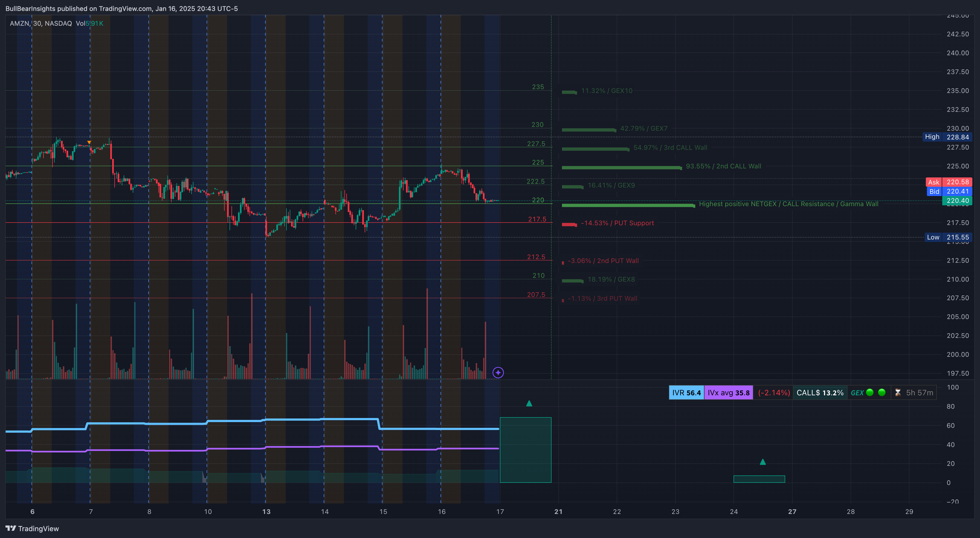The width and height of the screenshot is (980, 538).
Task: Click the red PUT Support bar
Action: [569, 224]
